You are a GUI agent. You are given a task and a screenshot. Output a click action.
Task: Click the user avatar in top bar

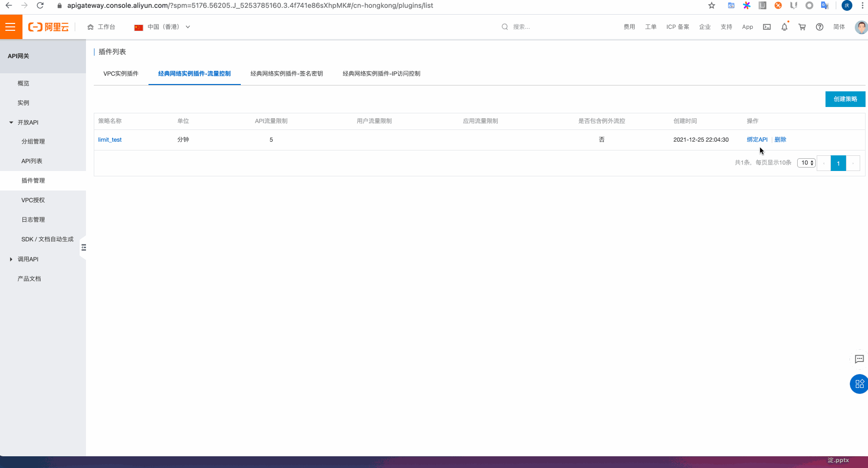pyautogui.click(x=861, y=27)
